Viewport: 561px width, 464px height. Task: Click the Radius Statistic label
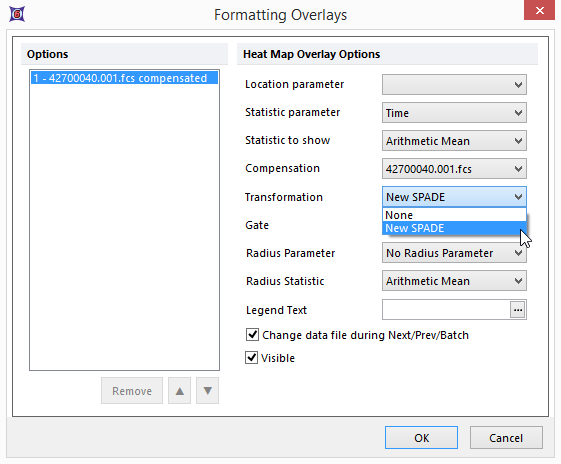[x=285, y=281]
